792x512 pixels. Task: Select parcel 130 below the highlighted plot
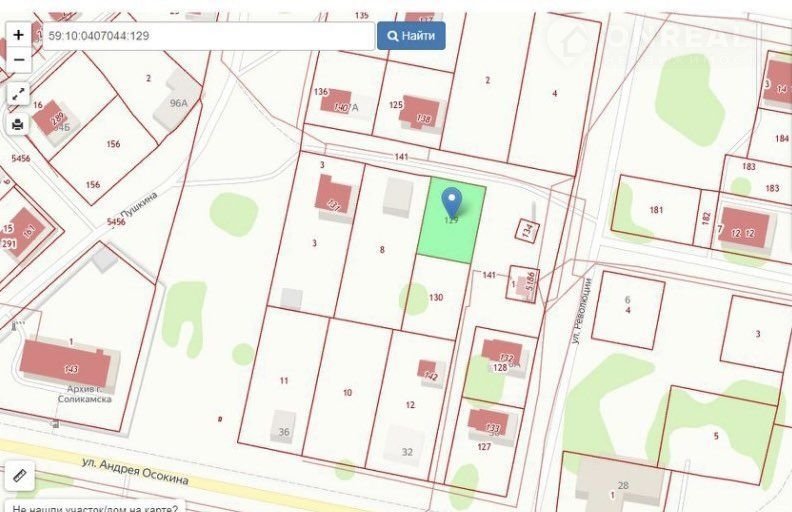tap(436, 297)
